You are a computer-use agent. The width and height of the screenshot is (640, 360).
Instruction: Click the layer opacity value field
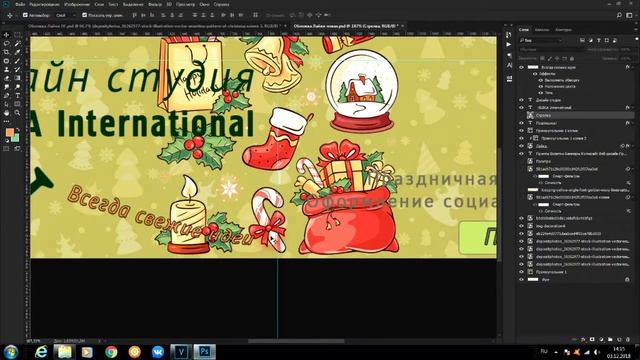626,49
